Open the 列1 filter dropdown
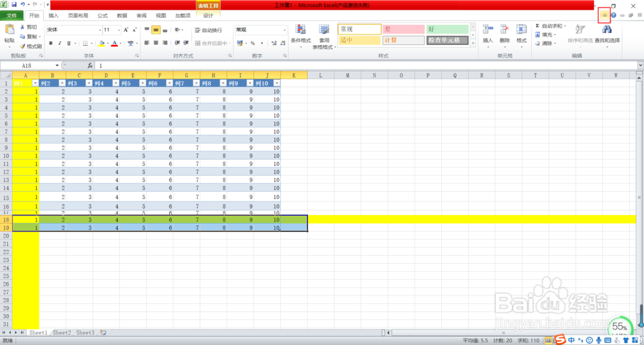This screenshot has width=644, height=345. click(35, 83)
